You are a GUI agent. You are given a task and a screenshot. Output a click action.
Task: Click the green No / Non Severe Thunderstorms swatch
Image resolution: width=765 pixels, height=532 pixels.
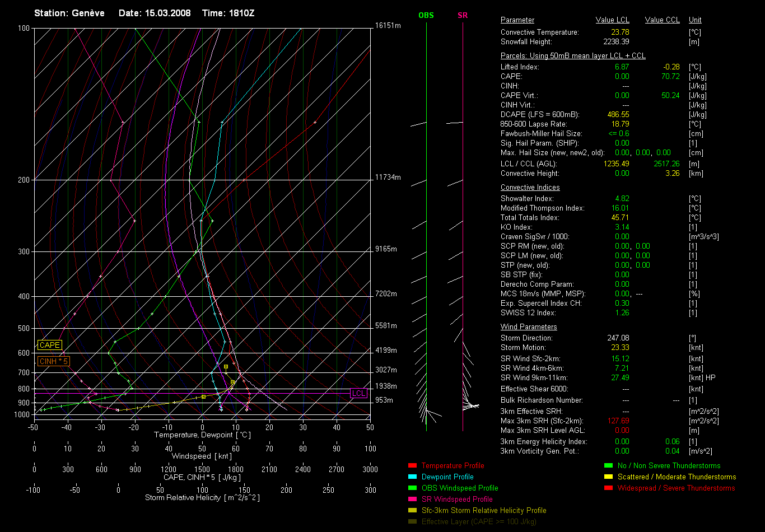tap(608, 465)
